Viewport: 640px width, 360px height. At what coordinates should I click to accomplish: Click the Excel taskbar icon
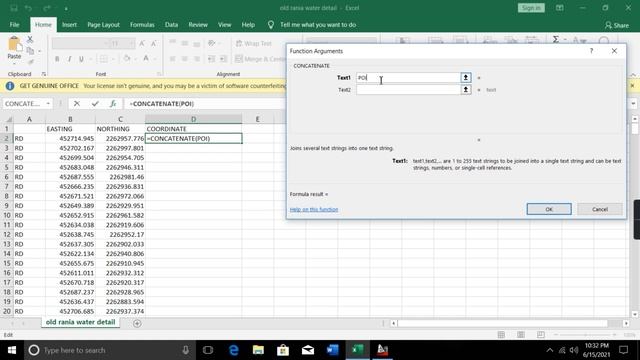pyautogui.click(x=358, y=350)
